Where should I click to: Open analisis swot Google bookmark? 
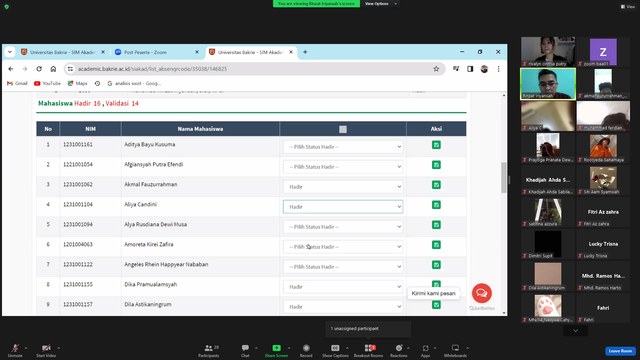(134, 83)
